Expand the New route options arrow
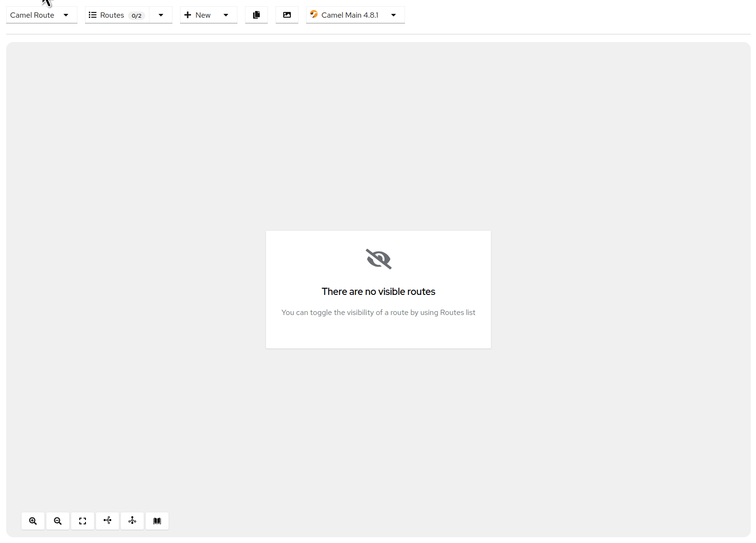Screen dimensions: 756x543 pyautogui.click(x=226, y=15)
